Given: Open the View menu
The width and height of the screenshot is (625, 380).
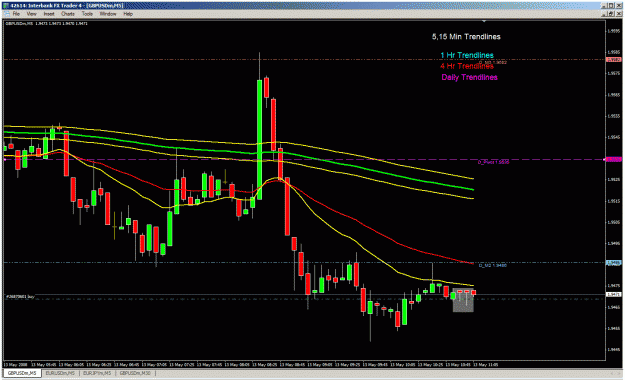Looking at the screenshot, I should [31, 14].
